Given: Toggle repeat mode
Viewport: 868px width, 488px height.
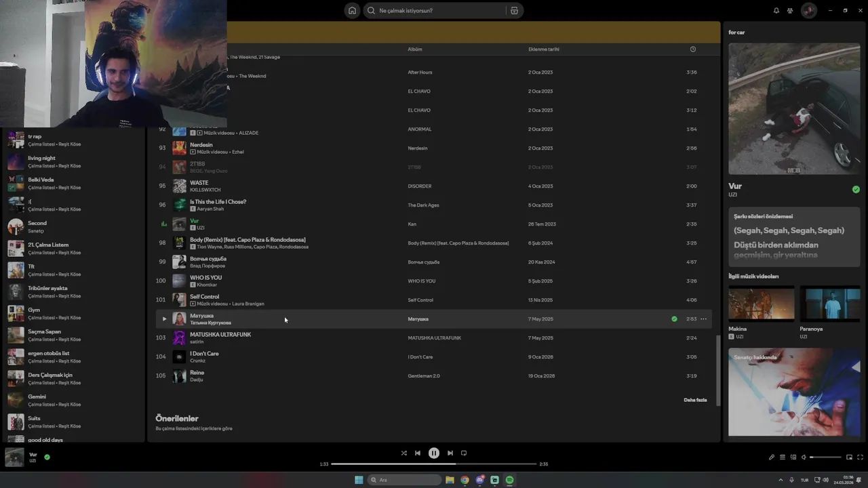Looking at the screenshot, I should (464, 453).
